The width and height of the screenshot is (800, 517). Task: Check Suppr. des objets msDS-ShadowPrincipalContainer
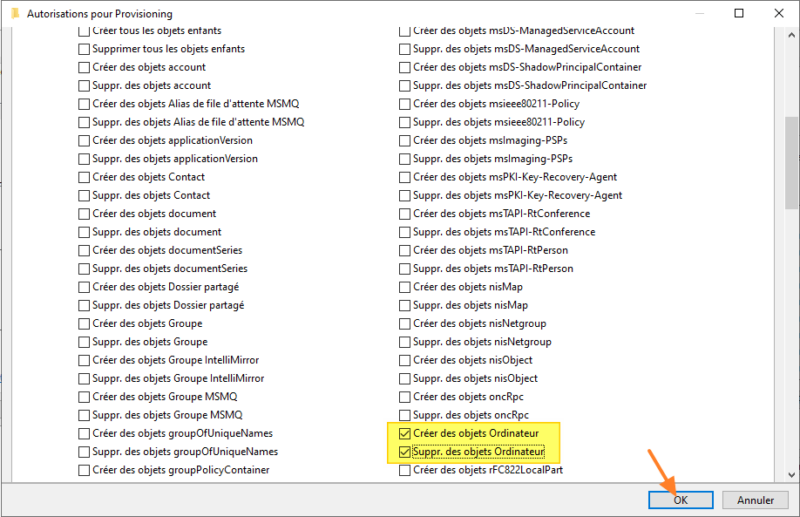[x=405, y=86]
